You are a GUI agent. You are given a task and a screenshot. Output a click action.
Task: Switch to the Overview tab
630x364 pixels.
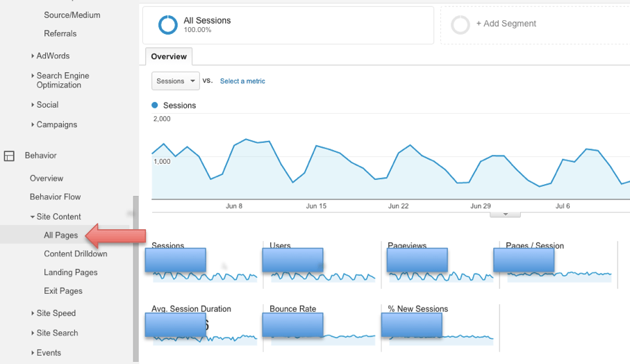click(169, 57)
